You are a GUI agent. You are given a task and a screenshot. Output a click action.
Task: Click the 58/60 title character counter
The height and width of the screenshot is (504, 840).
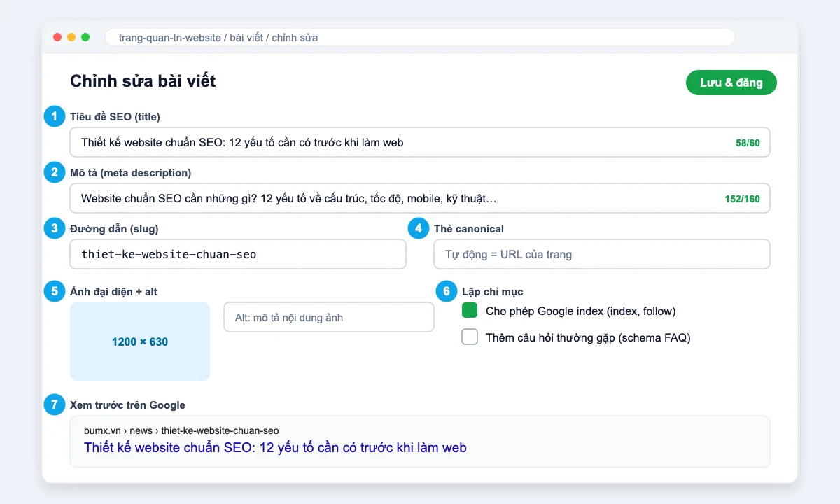coord(748,143)
